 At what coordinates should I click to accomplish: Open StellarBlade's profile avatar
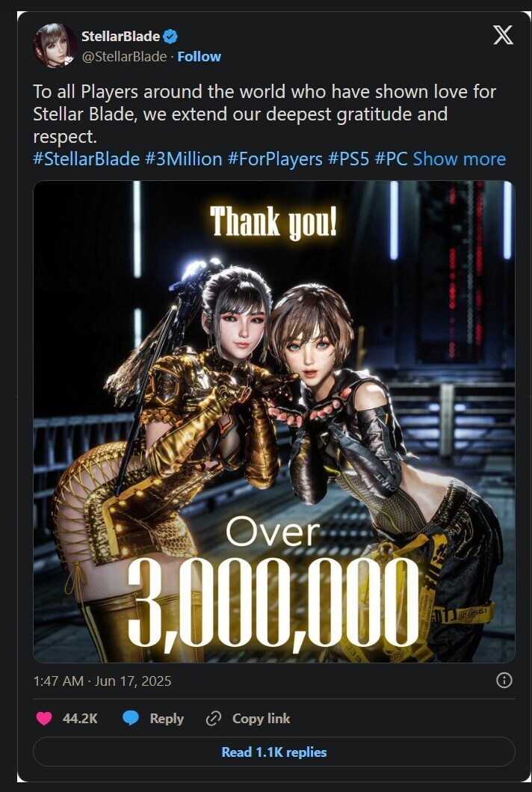tap(55, 46)
